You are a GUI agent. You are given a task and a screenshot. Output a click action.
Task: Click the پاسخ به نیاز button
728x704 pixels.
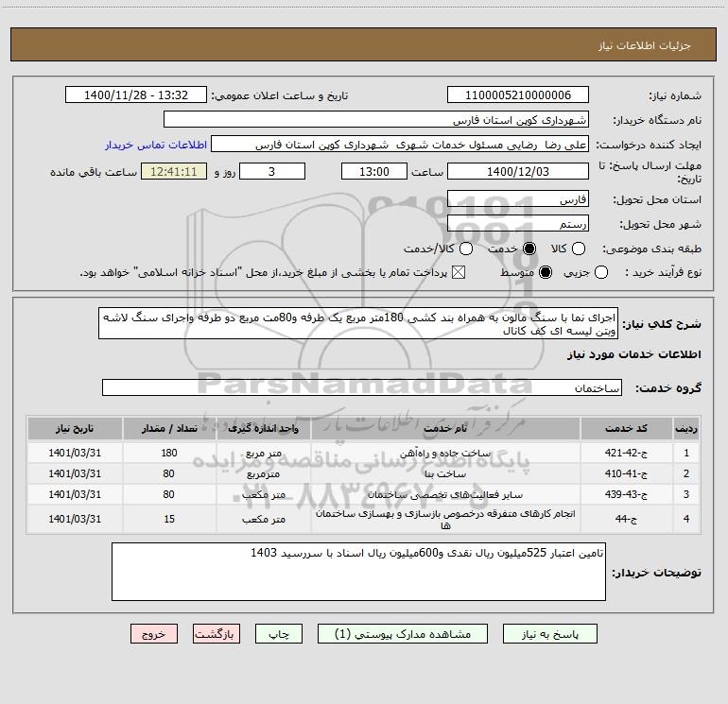550,634
